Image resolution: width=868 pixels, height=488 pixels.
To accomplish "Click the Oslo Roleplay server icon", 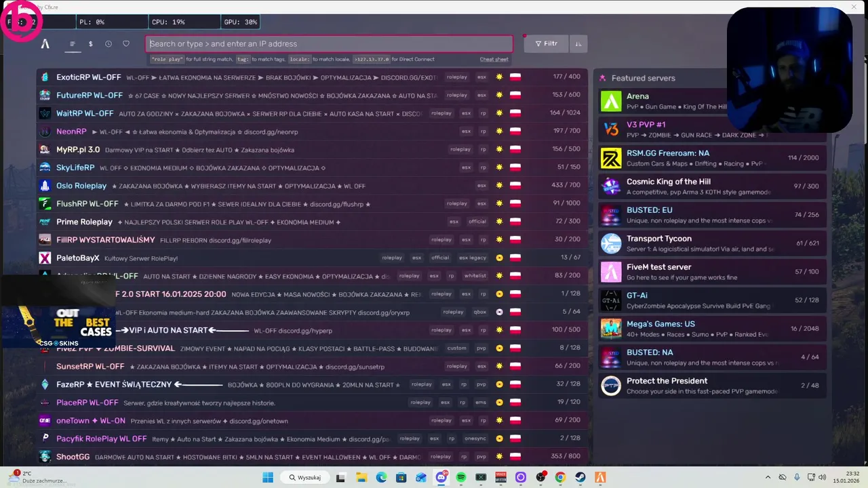I will 45,186.
